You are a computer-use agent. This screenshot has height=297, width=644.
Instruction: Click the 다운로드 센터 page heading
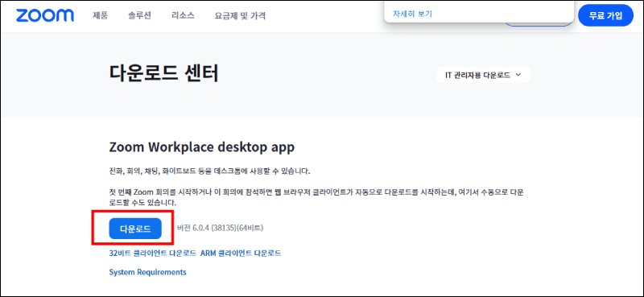(164, 74)
